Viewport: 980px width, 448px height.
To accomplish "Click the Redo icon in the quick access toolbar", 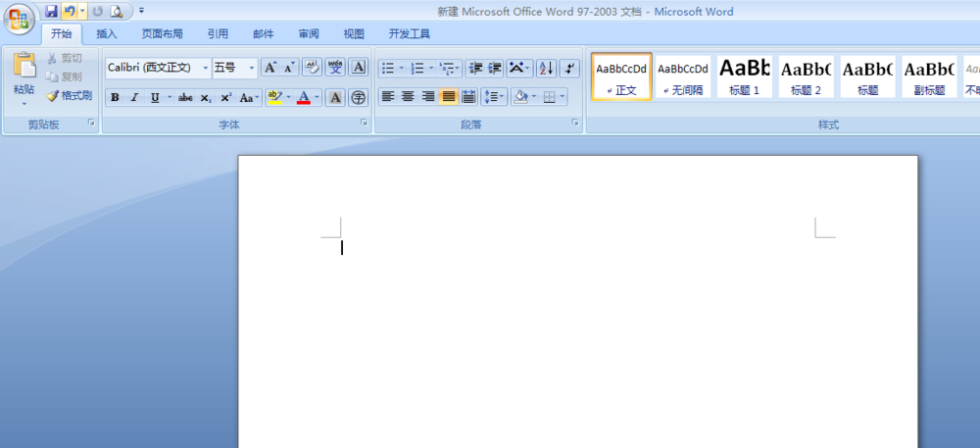I will [x=97, y=11].
